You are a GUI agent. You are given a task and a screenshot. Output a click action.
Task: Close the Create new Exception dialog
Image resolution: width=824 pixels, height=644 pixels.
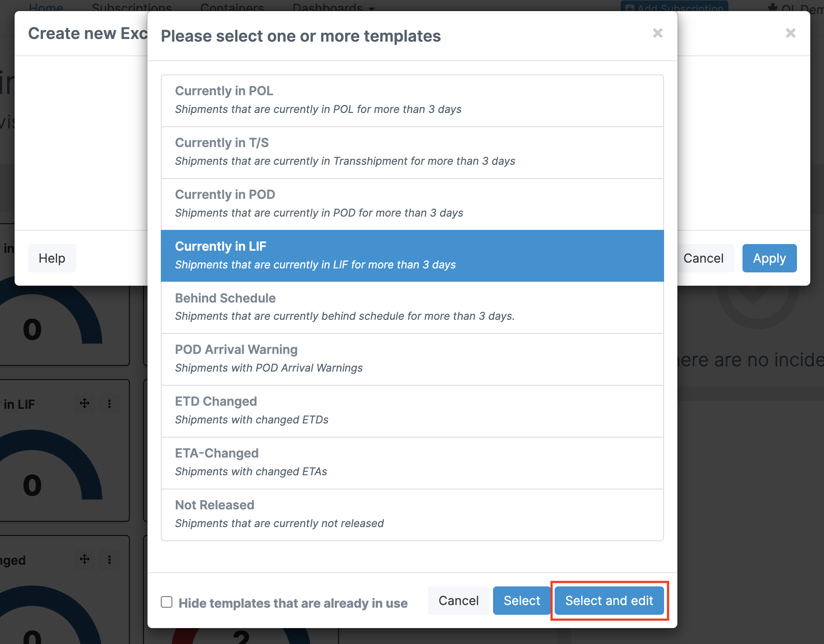point(791,33)
